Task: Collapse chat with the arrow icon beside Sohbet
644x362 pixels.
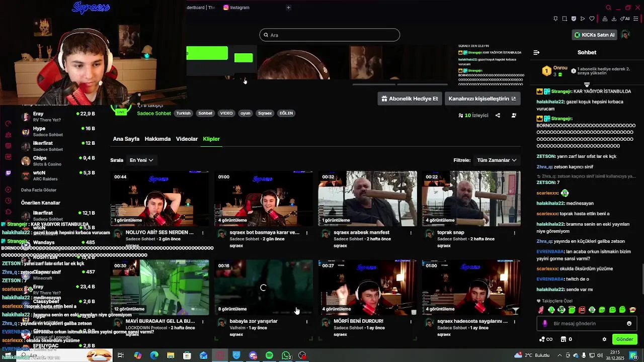Action: point(536,52)
